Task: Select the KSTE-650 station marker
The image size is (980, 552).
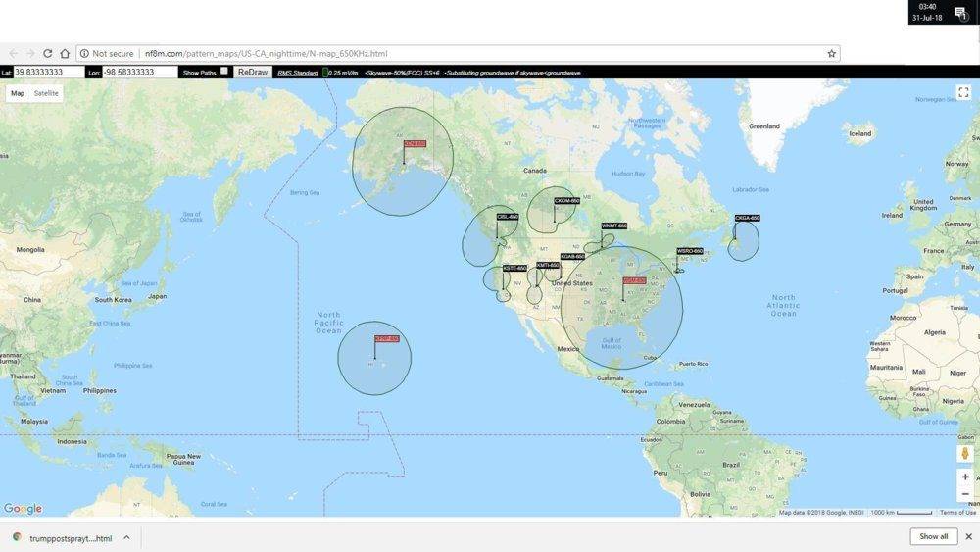Action: (515, 269)
